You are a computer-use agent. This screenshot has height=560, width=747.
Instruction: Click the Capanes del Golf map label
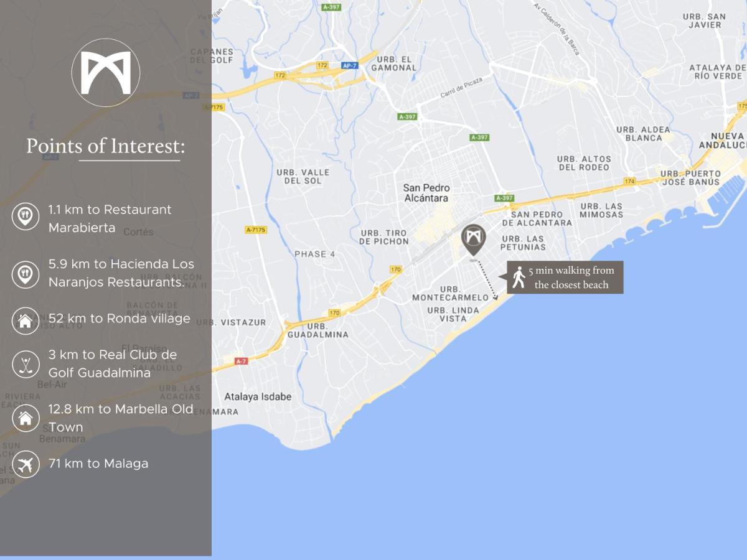coord(212,56)
